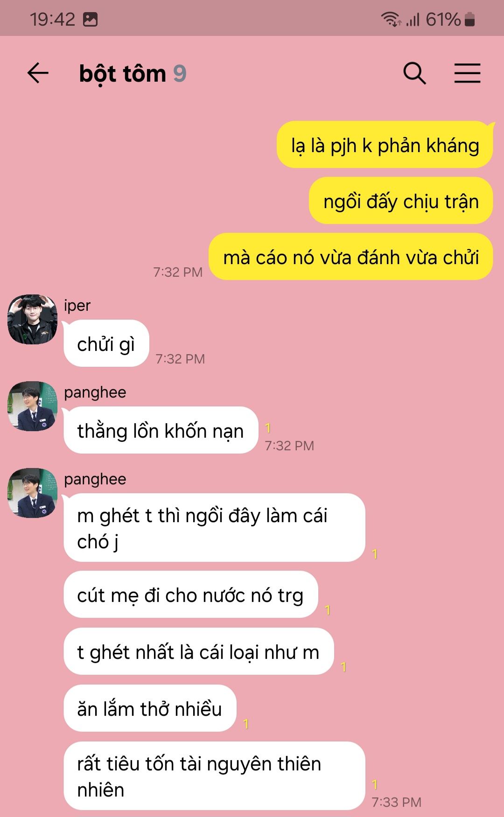Open the hamburger chat menu

click(467, 73)
